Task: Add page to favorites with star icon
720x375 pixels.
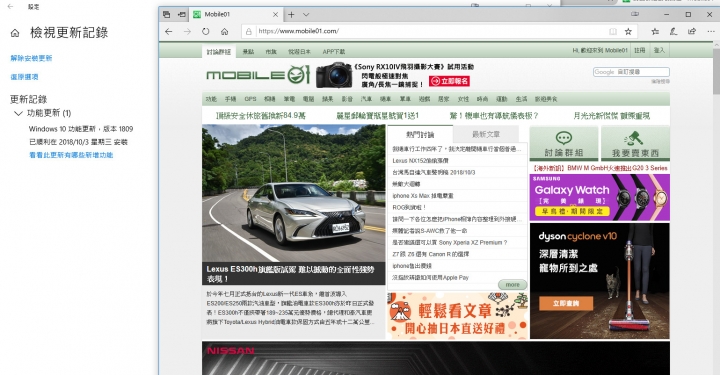Action: tap(628, 31)
